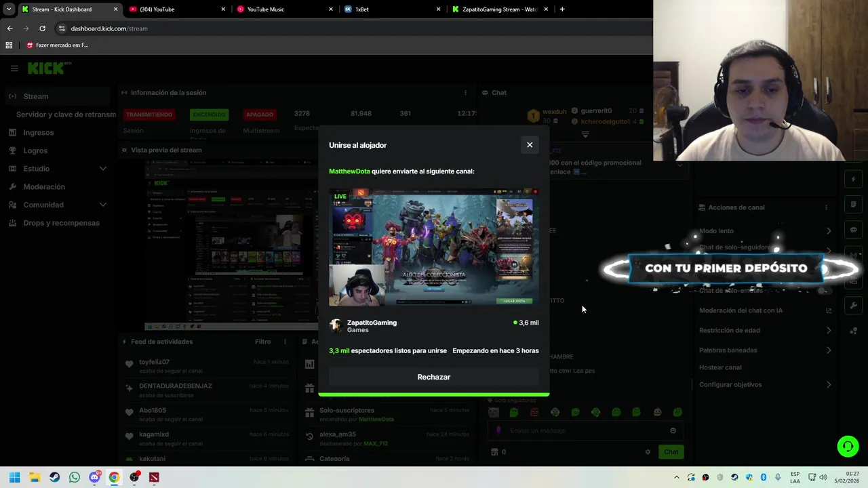Reload the dashboard page
The image size is (868, 488).
coord(42,28)
